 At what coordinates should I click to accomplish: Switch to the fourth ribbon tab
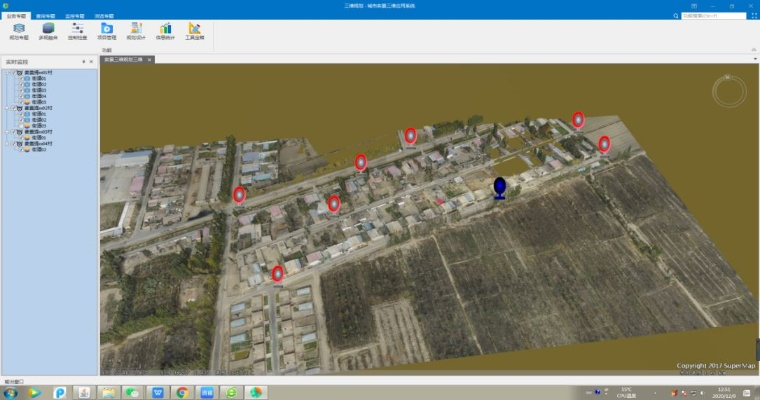coord(104,16)
